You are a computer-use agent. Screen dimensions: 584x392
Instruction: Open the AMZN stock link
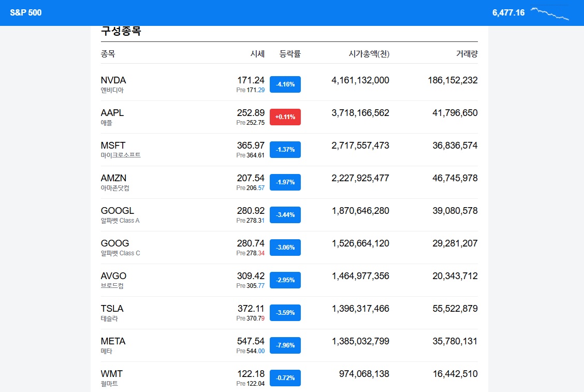point(113,178)
